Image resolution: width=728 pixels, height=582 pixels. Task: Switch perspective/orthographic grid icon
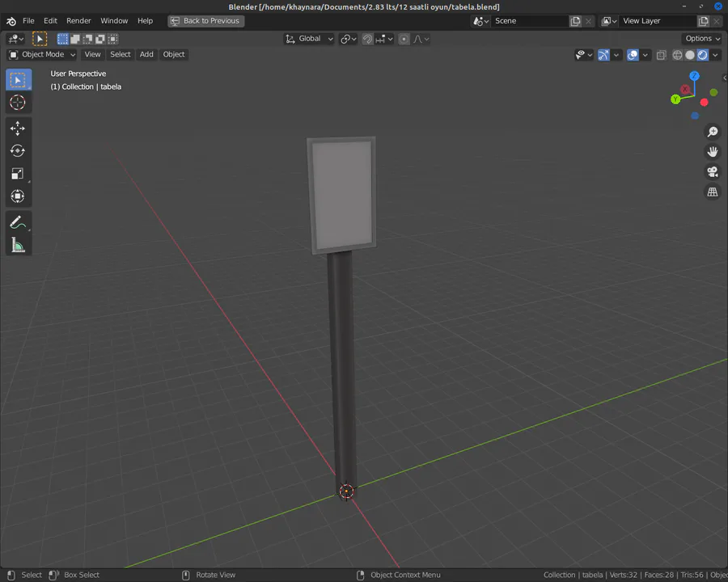tap(712, 192)
